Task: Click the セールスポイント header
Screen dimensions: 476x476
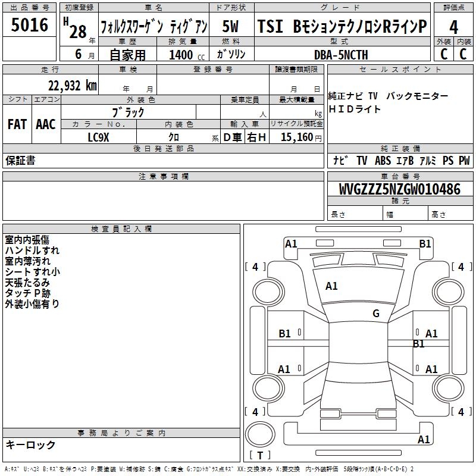Action: 400,70
